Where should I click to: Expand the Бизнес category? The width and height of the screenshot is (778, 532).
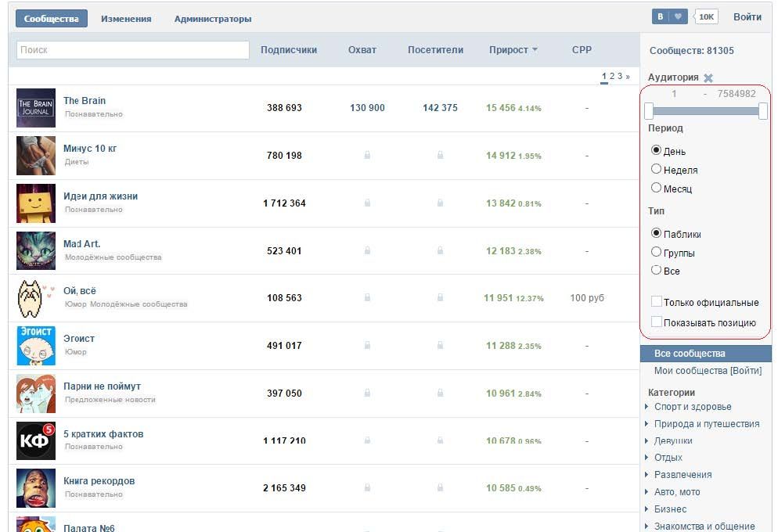(647, 509)
